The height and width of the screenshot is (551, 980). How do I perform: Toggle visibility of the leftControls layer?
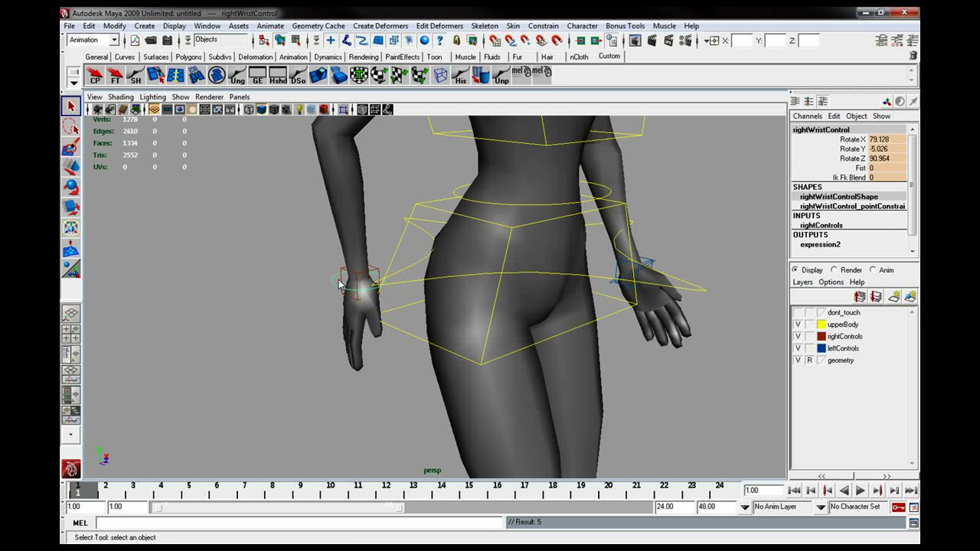click(798, 348)
